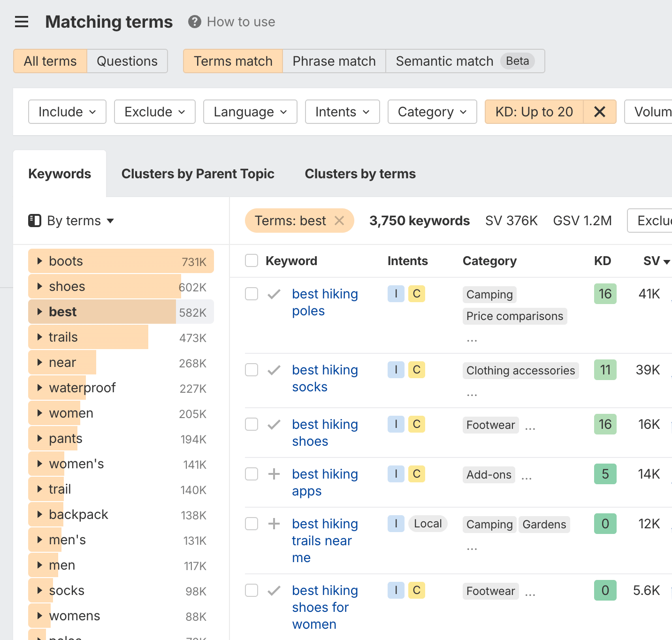Screen dimensions: 672x640
Task: Click checkmark for best hiking shoes for women
Action: 274,591
